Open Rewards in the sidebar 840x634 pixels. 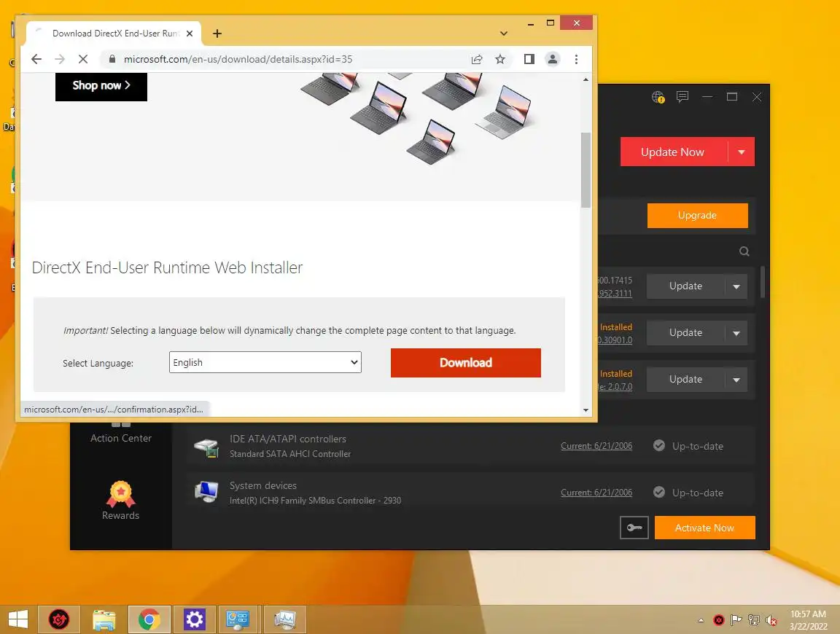pyautogui.click(x=120, y=500)
